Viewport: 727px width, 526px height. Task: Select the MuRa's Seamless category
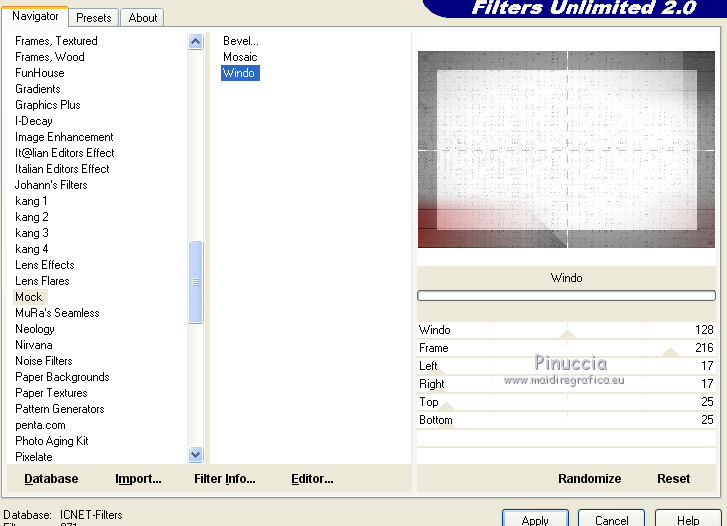[x=57, y=313]
